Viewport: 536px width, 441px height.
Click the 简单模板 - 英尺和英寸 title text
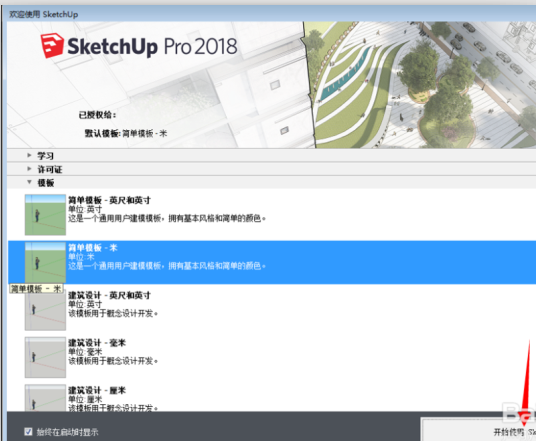click(109, 200)
